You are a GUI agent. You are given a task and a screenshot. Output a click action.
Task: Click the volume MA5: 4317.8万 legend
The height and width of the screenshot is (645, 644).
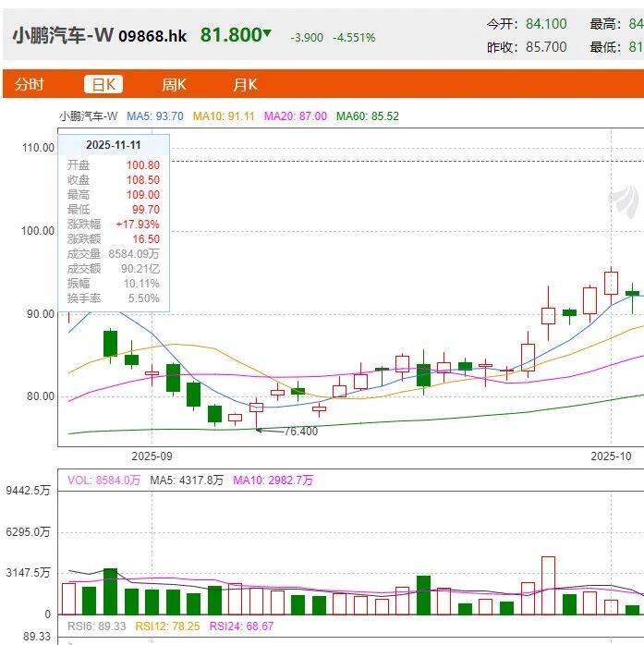pos(187,481)
